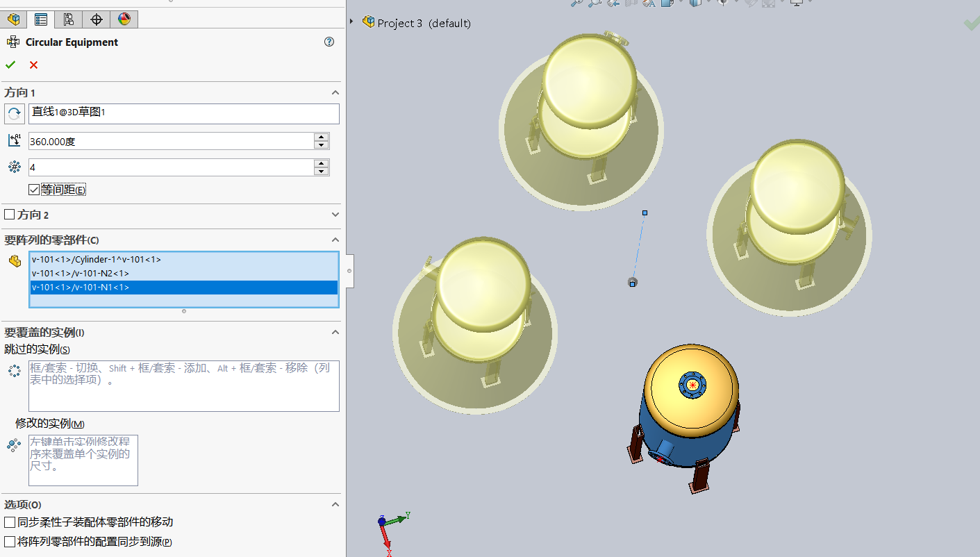Screen dimensions: 980x557
Task: Enable 将阵列零部件的配置同步到源 checkbox
Action: (x=10, y=541)
